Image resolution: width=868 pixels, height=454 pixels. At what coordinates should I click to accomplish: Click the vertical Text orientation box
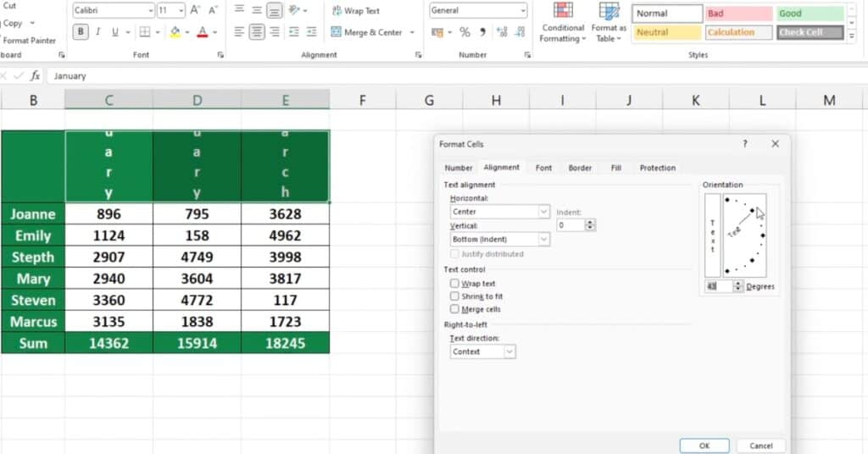click(x=712, y=235)
